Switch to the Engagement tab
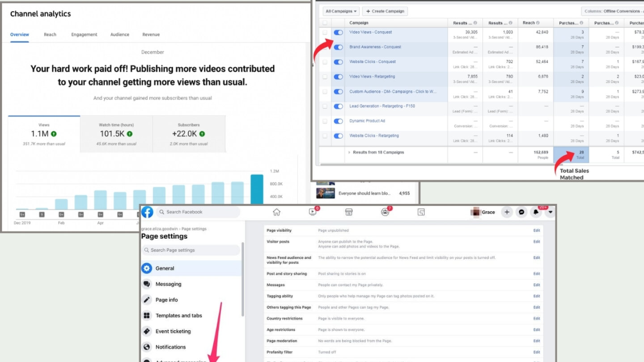 click(x=84, y=34)
